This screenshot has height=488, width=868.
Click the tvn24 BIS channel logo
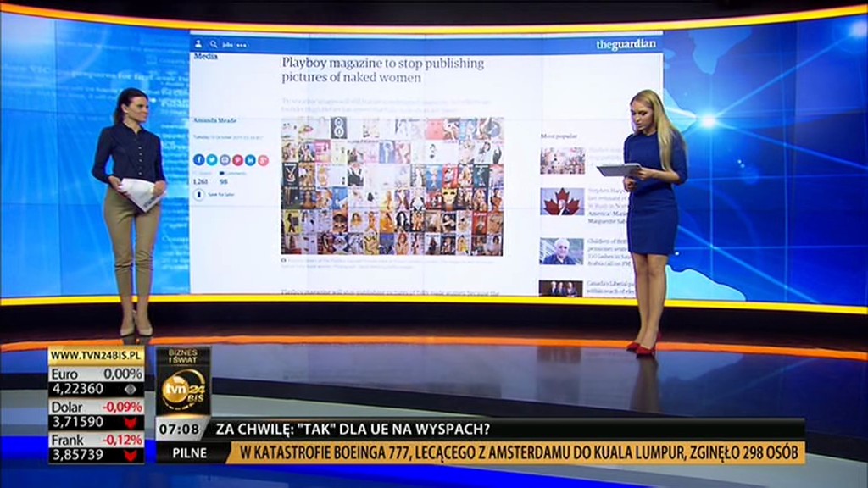tap(183, 390)
